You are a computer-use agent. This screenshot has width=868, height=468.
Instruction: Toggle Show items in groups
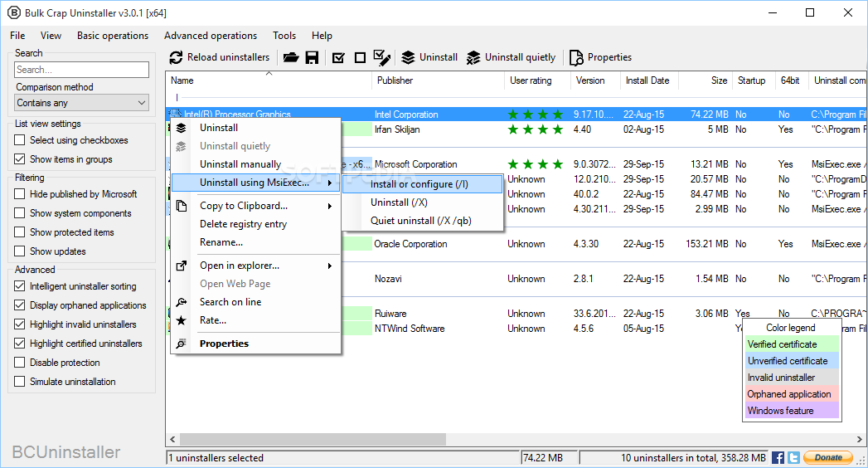19,159
